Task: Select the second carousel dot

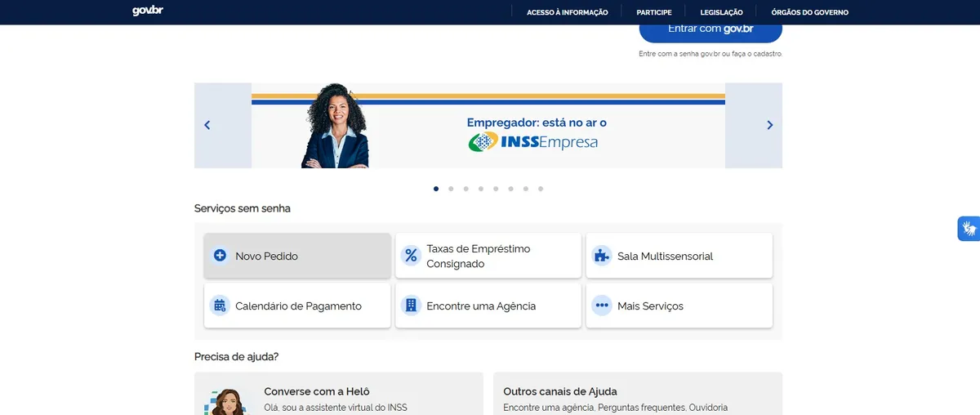Action: click(451, 189)
